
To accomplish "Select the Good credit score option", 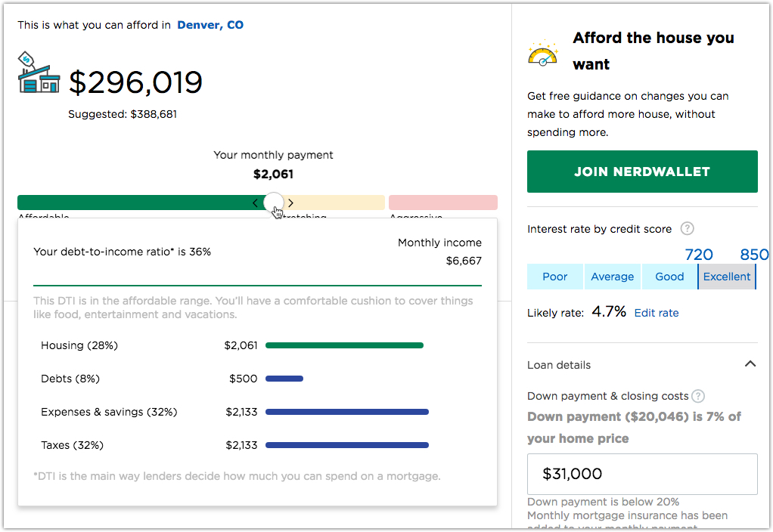I will pyautogui.click(x=669, y=277).
